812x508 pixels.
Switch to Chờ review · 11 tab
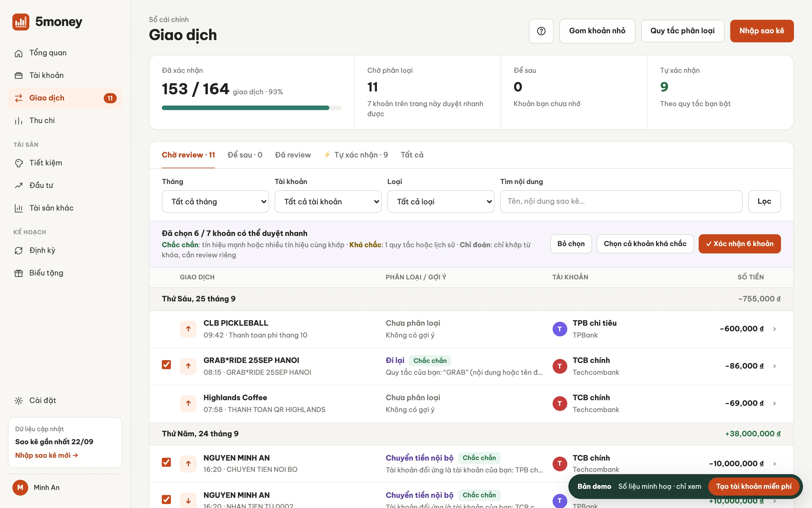pyautogui.click(x=188, y=155)
